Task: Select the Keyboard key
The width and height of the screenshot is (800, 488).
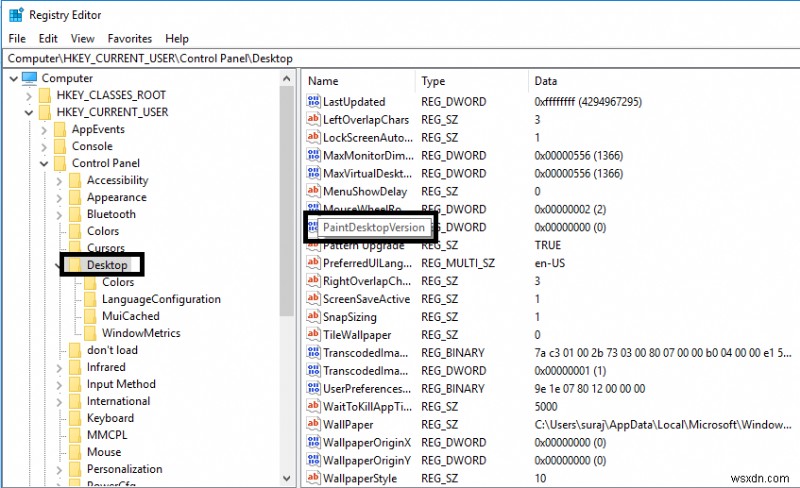Action: tap(110, 418)
